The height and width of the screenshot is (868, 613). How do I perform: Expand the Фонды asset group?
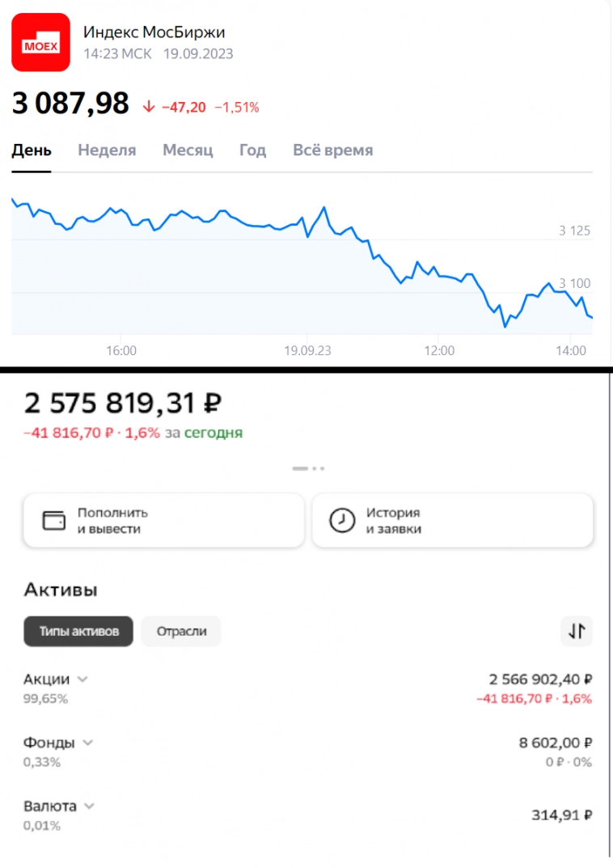coord(87,743)
